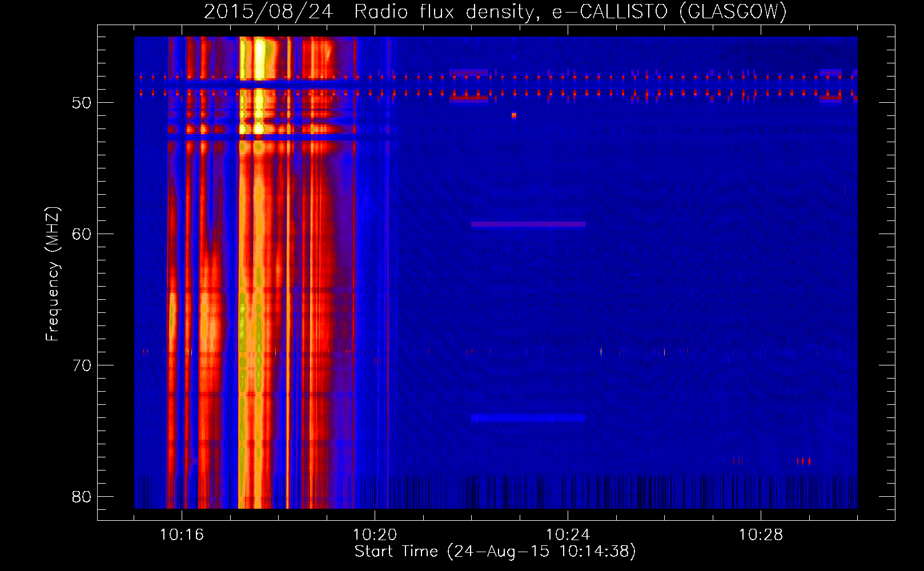This screenshot has width=924, height=571.
Task: Click the blue horizontal band near 74 MHz
Action: tap(528, 418)
